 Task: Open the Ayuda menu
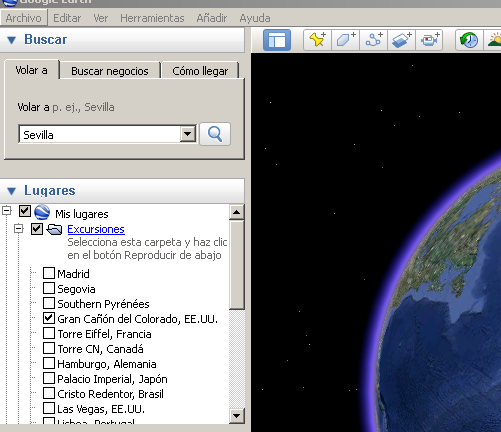pyautogui.click(x=255, y=18)
